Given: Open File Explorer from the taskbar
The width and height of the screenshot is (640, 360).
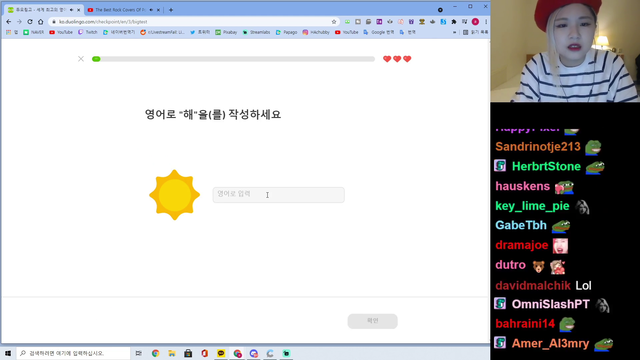Looking at the screenshot, I should point(172,353).
